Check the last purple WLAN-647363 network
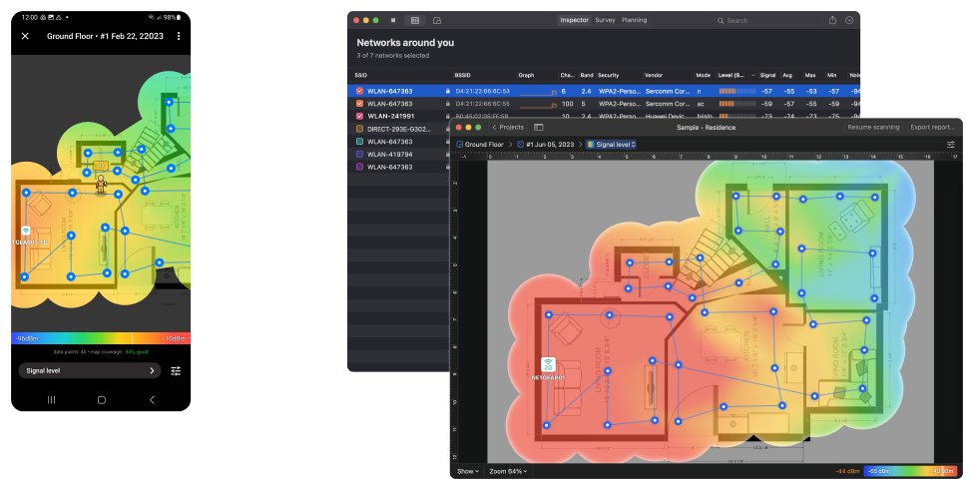This screenshot has width=980, height=496. (359, 167)
